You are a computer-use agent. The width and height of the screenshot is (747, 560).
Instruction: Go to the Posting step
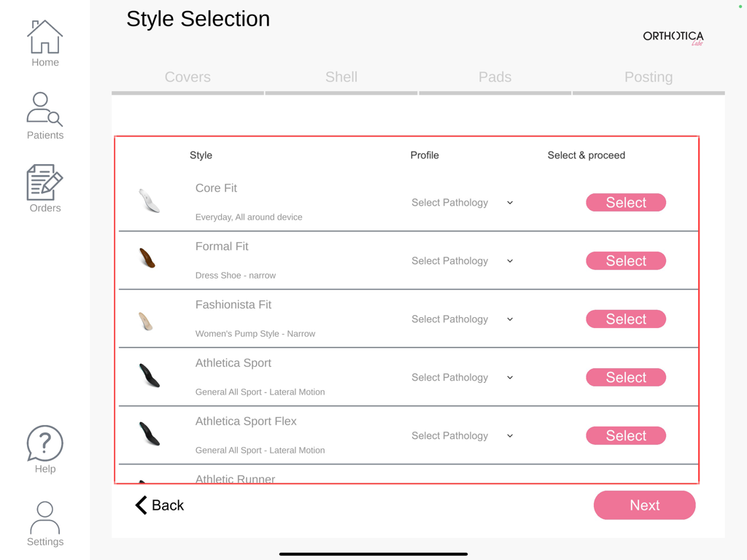[x=649, y=77]
